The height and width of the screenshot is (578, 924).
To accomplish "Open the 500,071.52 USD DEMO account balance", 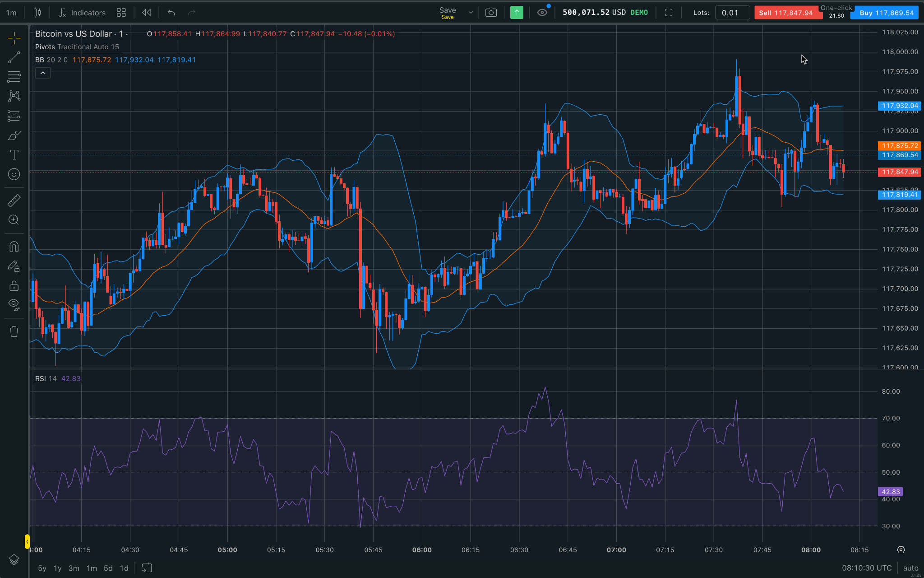I will pos(605,13).
